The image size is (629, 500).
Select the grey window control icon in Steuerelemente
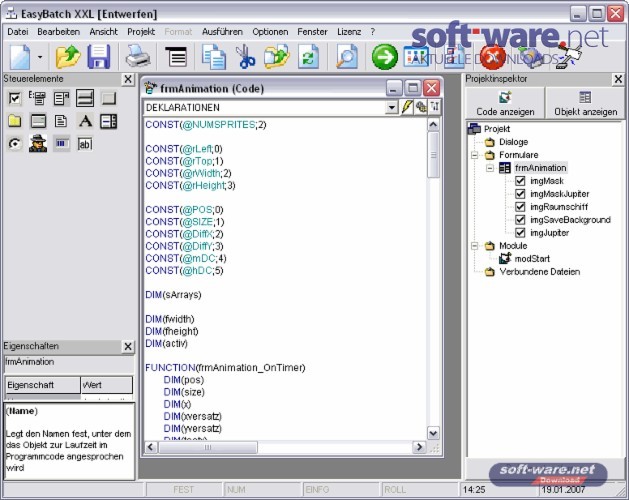(38, 121)
